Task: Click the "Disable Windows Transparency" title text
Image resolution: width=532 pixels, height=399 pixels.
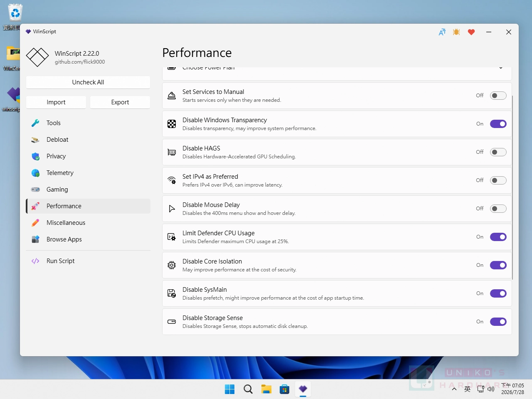Action: [x=224, y=120]
